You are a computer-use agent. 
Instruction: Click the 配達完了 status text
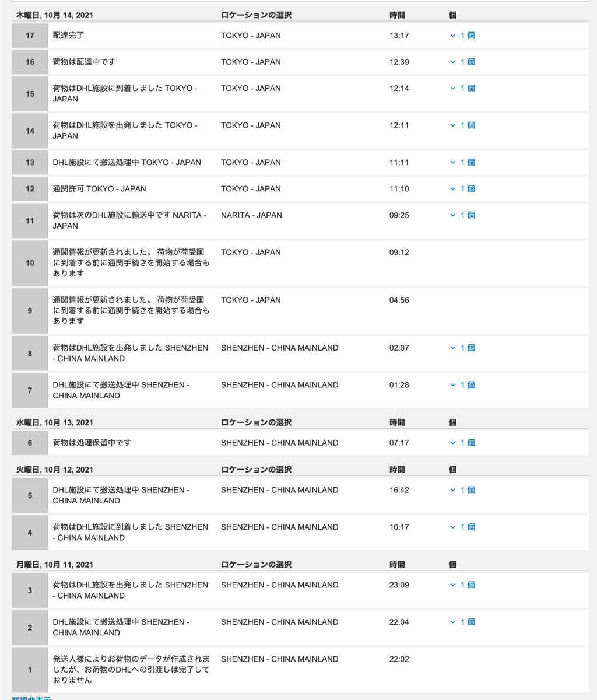pyautogui.click(x=68, y=36)
